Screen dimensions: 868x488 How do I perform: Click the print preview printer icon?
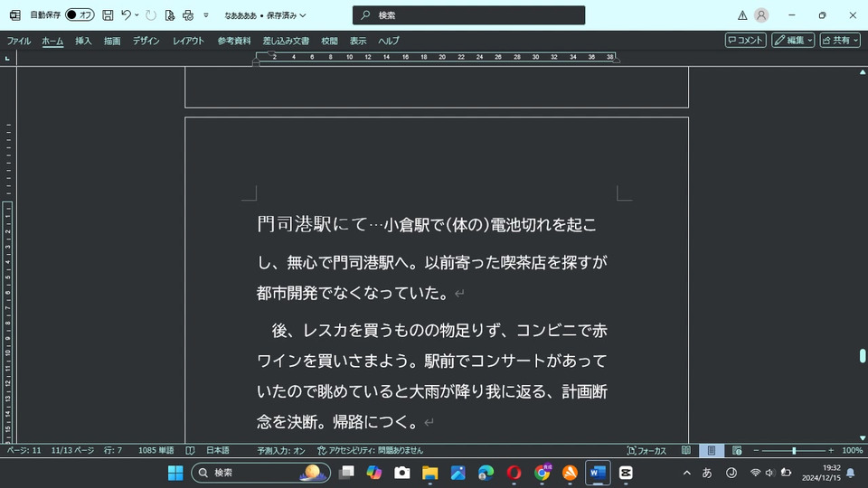coord(188,15)
